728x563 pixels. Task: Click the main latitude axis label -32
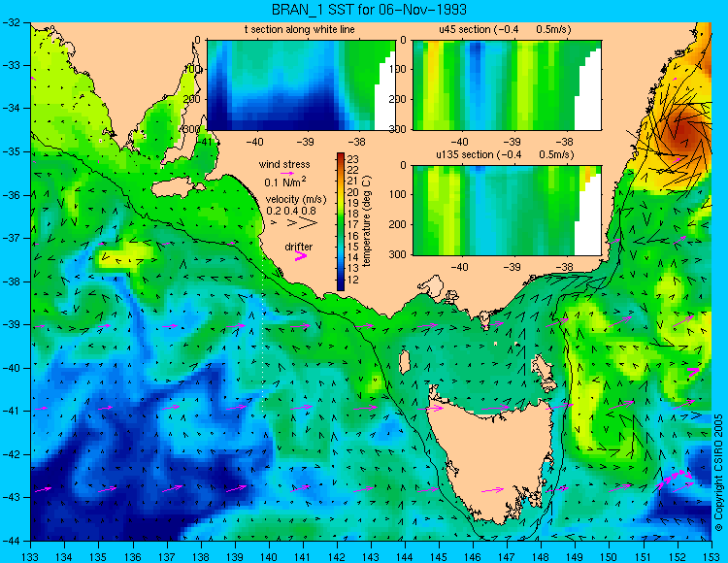tap(11, 21)
